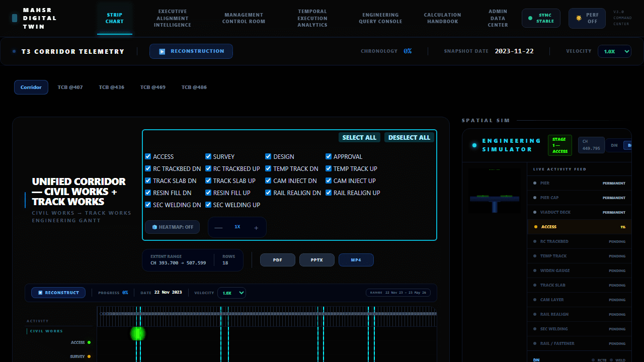
Task: Click the status dot of RC TRACKBED feed item
Action: pyautogui.click(x=535, y=241)
